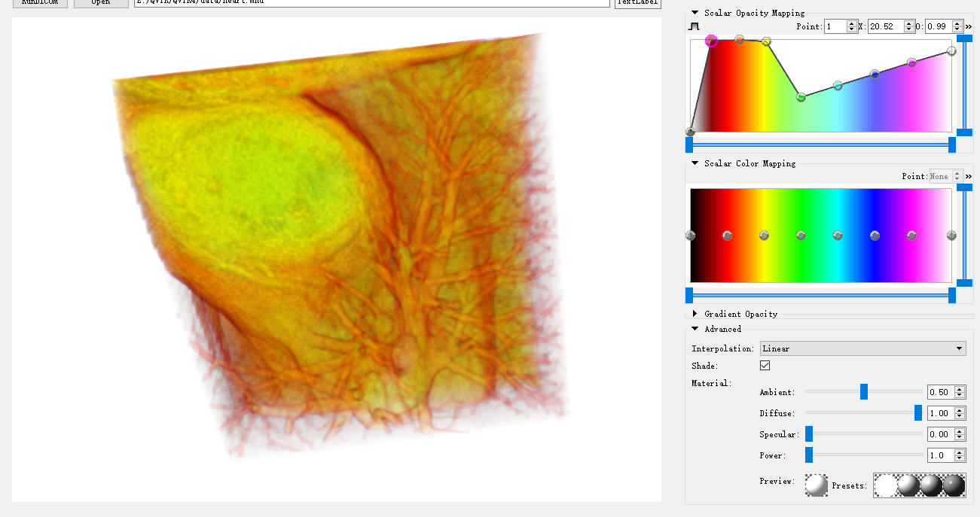Select the white opacity point at curve end
Viewport: 980px width, 517px height.
click(x=951, y=51)
